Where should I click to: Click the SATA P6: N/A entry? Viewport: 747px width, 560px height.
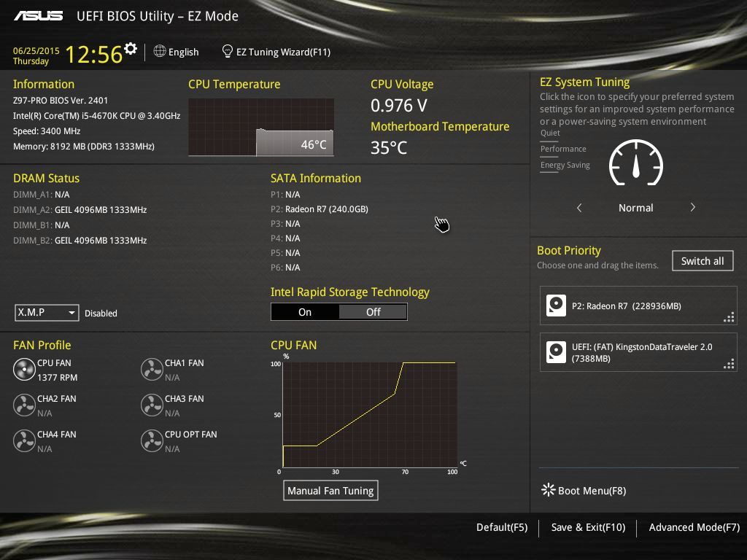(285, 267)
